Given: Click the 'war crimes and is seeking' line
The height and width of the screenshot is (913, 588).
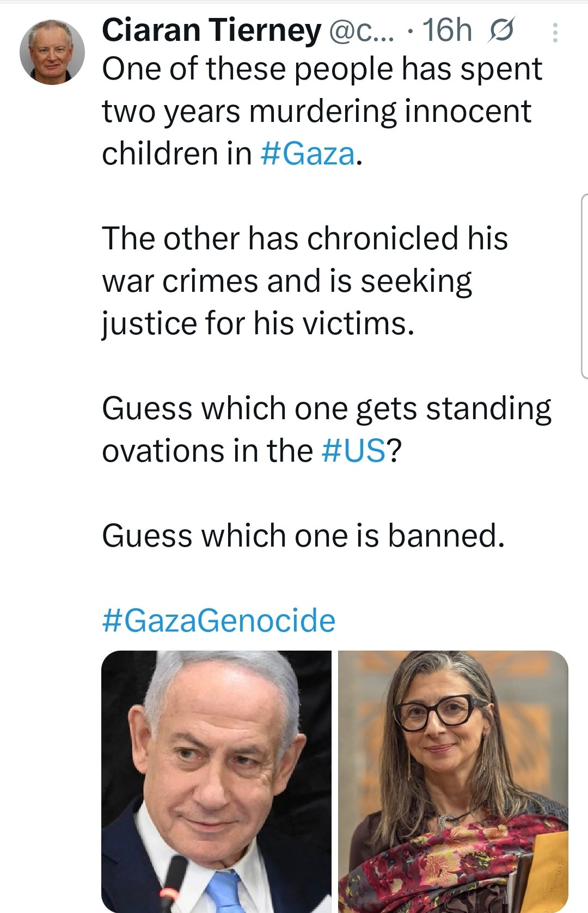Looking at the screenshot, I should [287, 281].
